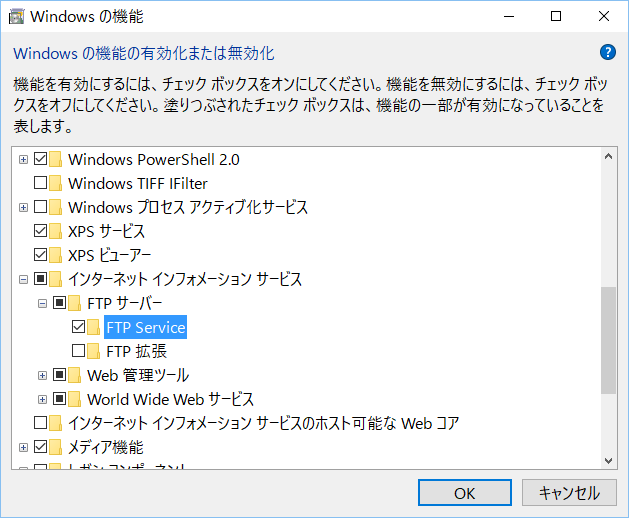
Task: Enable the FTP 拡張 checkbox
Action: [x=79, y=351]
